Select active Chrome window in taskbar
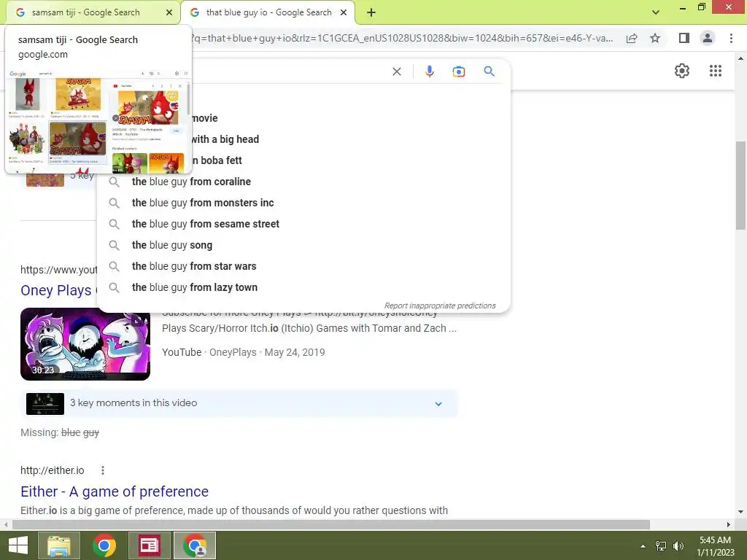The image size is (747, 560). coord(194,545)
